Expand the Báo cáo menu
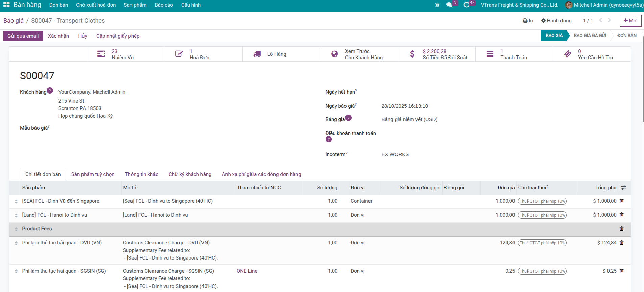This screenshot has height=292, width=644. point(164,5)
